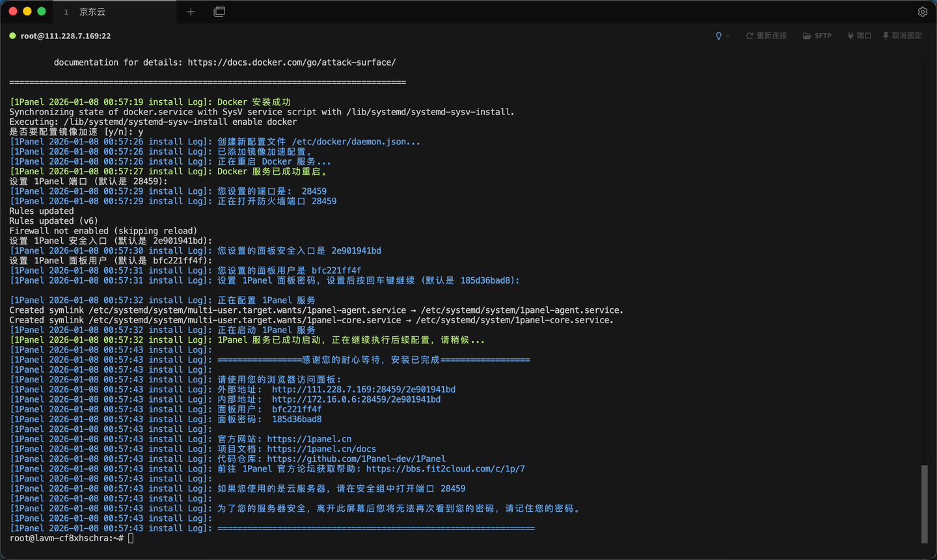Click the '您设置的面板安全入口是 2e901941bd' line
This screenshot has width=937, height=560.
(x=195, y=250)
